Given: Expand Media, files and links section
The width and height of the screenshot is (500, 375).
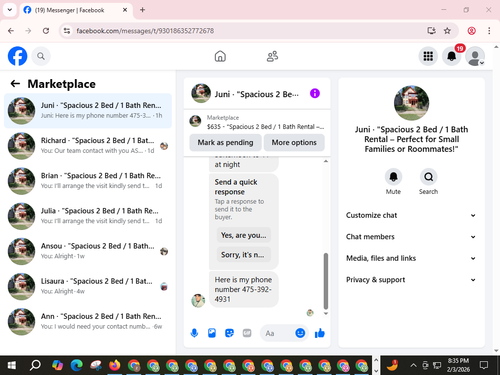Looking at the screenshot, I should (x=411, y=258).
